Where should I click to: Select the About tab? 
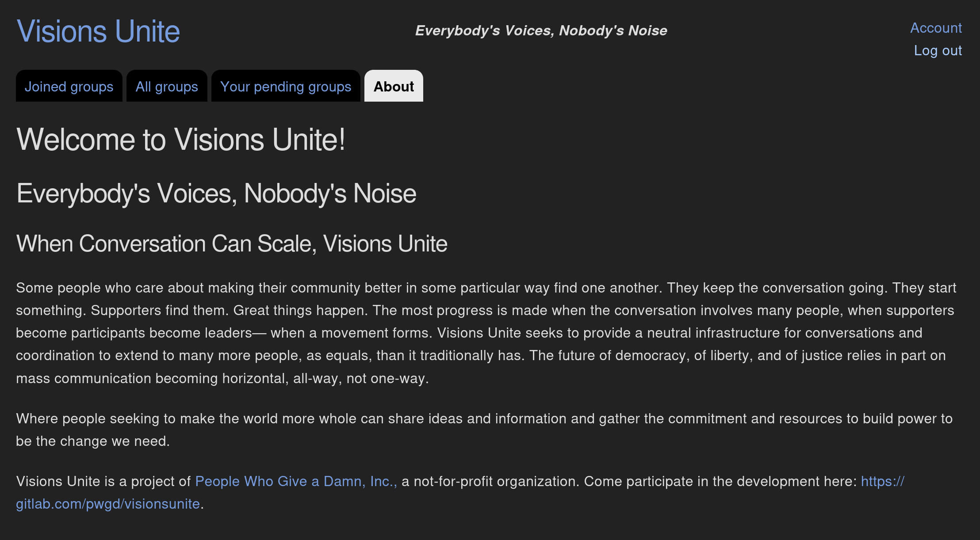[394, 87]
